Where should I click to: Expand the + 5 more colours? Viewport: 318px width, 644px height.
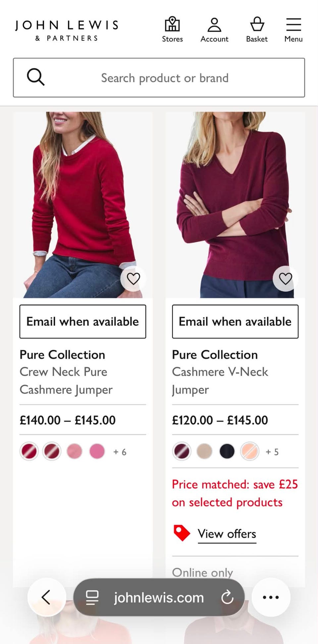[272, 452]
